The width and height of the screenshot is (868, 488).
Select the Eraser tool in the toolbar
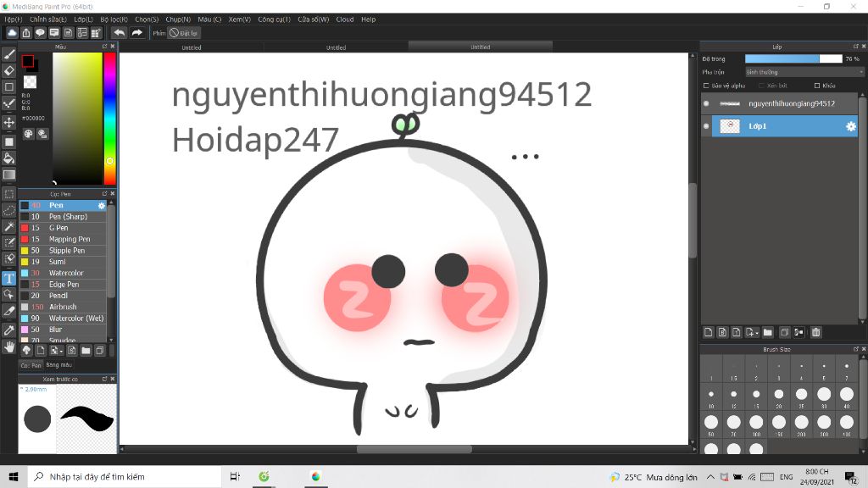pos(9,71)
